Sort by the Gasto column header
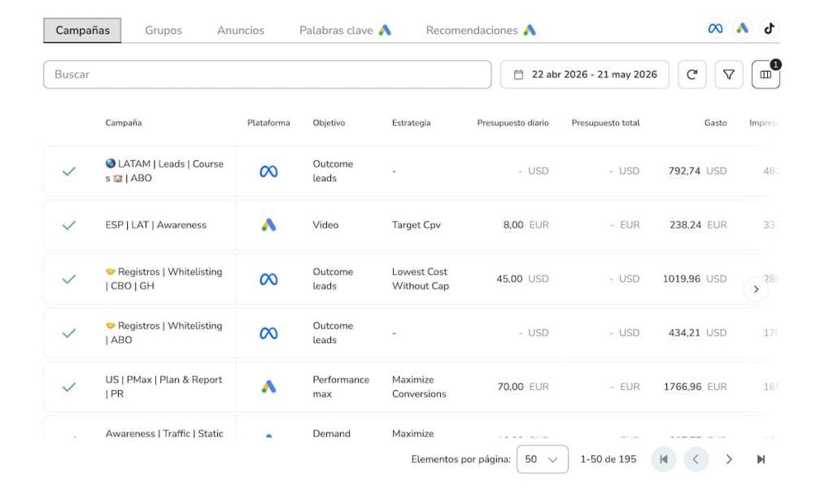 click(x=715, y=123)
